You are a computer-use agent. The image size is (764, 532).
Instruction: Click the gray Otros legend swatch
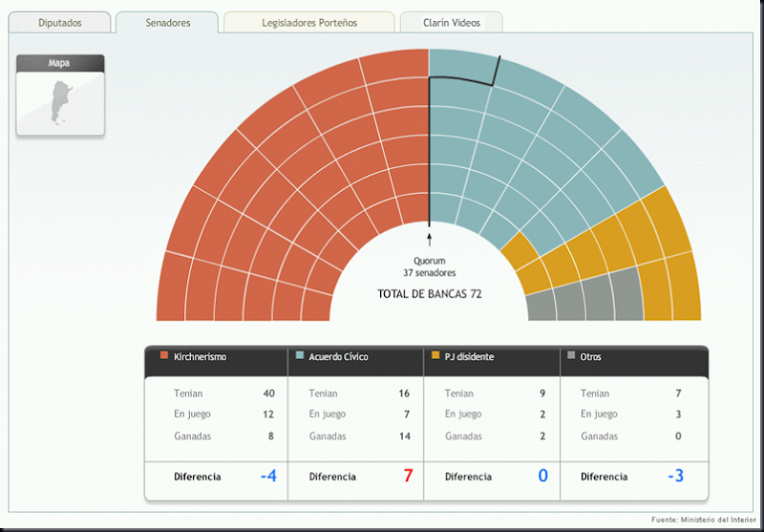(571, 355)
